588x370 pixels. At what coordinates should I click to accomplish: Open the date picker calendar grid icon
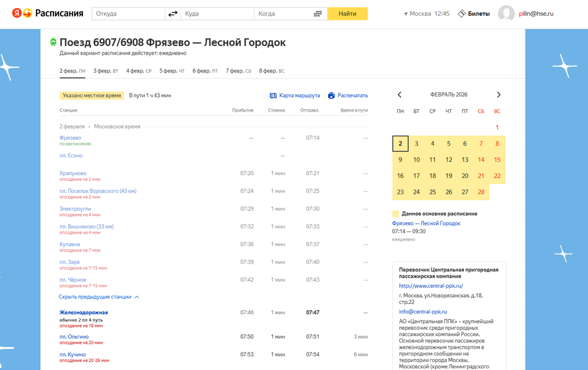click(x=318, y=14)
